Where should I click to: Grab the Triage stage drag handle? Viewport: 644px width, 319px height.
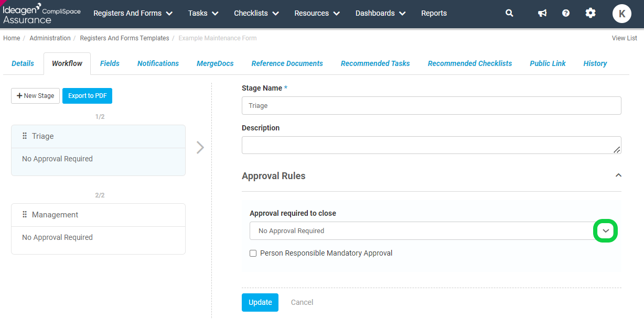(25, 136)
